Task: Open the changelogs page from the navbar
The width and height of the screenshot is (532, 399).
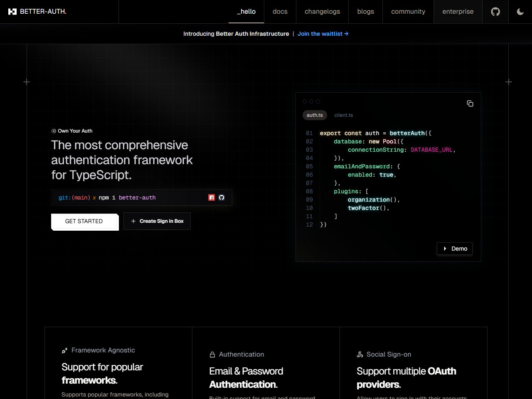Action: click(x=322, y=12)
